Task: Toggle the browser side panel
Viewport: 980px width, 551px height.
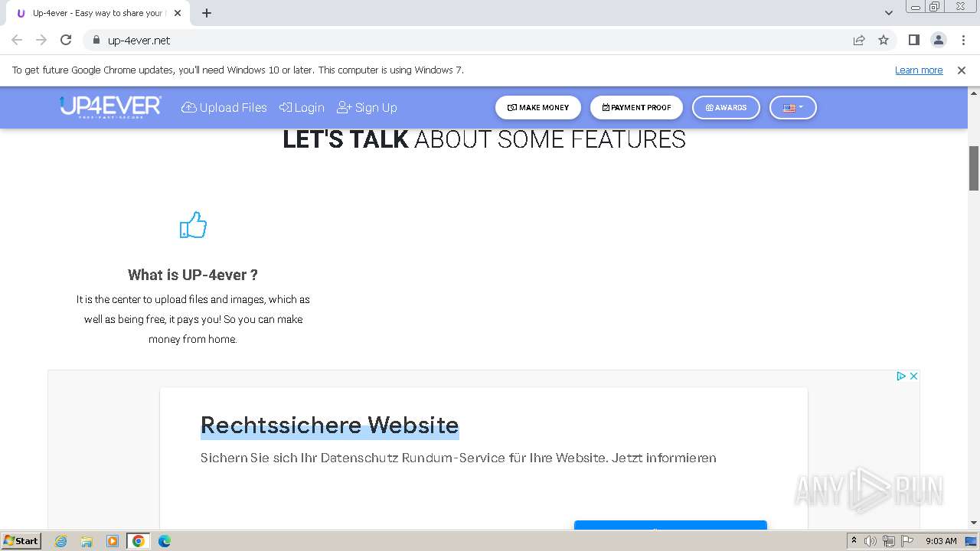Action: [x=913, y=40]
